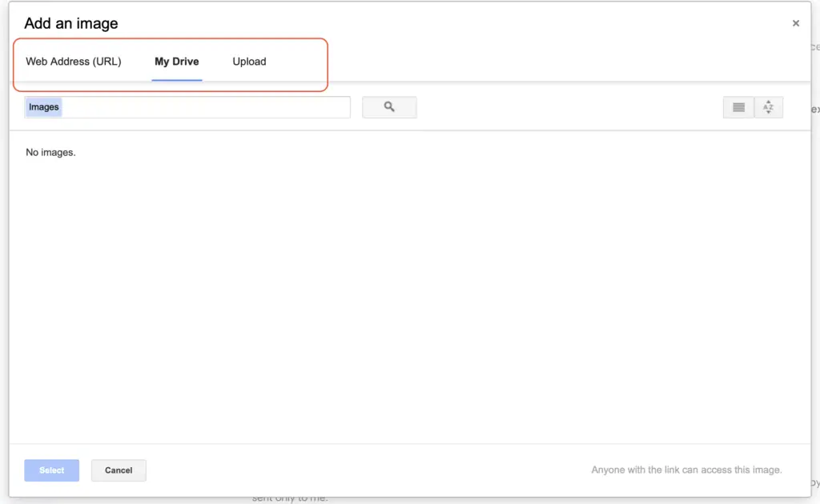
Task: Open the A-Z sort options
Action: 768,107
